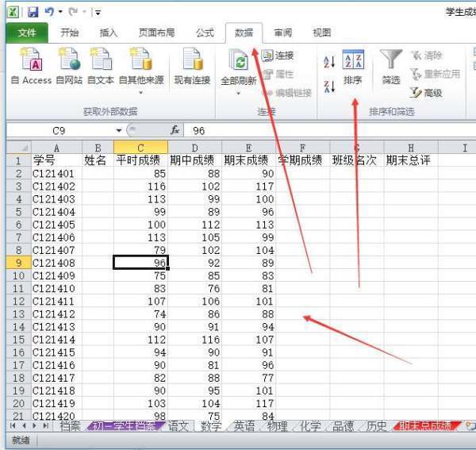Click the 属性 button
476x450 pixels.
coord(278,74)
